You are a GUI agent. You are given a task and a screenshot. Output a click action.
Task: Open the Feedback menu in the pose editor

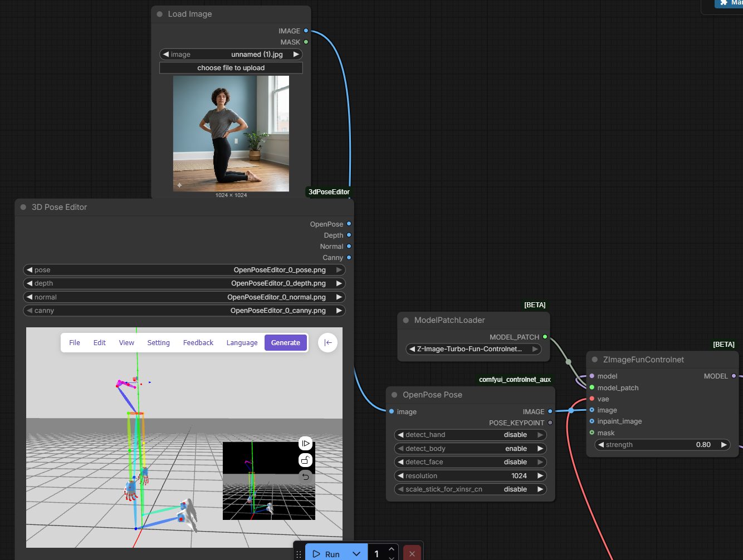tap(198, 343)
